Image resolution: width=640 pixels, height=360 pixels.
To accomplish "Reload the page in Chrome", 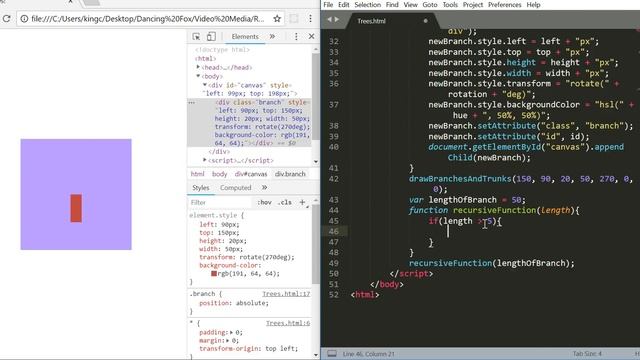I will (x=6, y=19).
